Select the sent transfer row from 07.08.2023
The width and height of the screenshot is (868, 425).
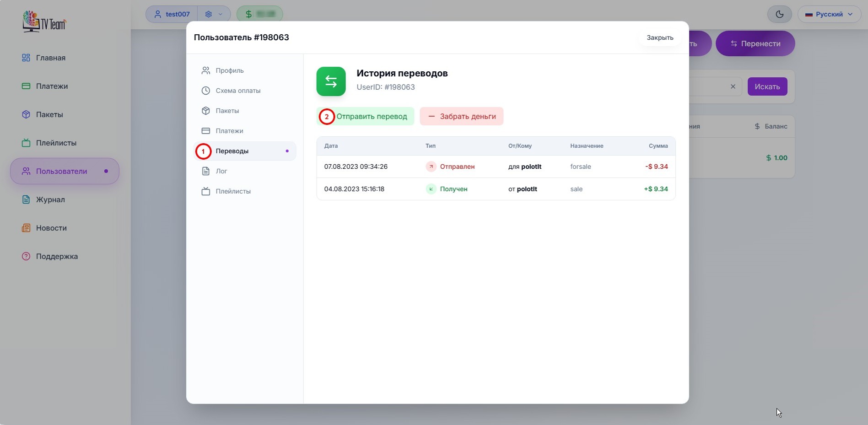pos(496,167)
